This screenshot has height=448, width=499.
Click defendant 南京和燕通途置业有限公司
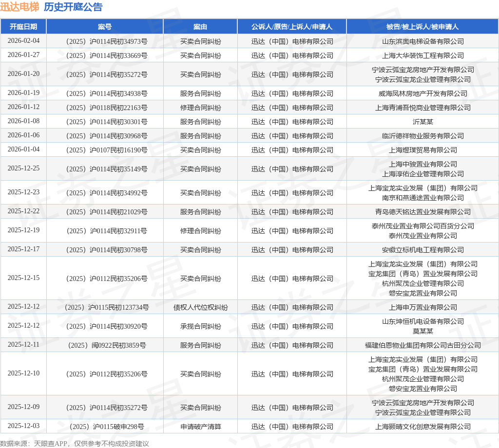422,198
